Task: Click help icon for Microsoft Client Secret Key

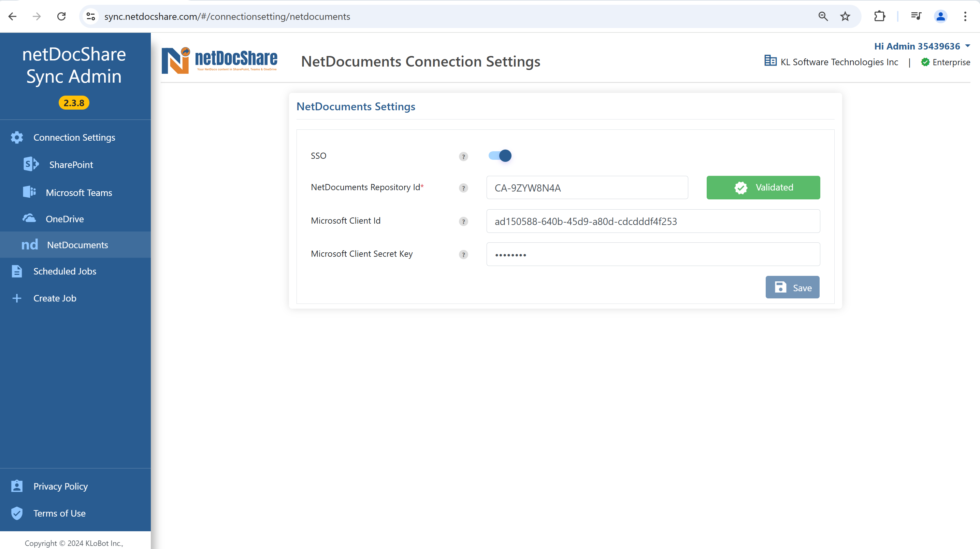Action: pos(463,255)
